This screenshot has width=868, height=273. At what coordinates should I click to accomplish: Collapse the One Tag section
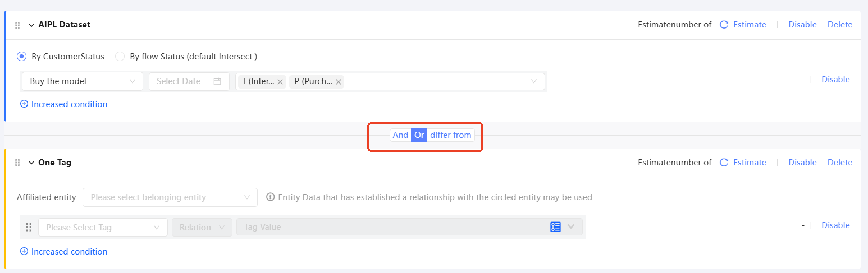[x=31, y=163]
